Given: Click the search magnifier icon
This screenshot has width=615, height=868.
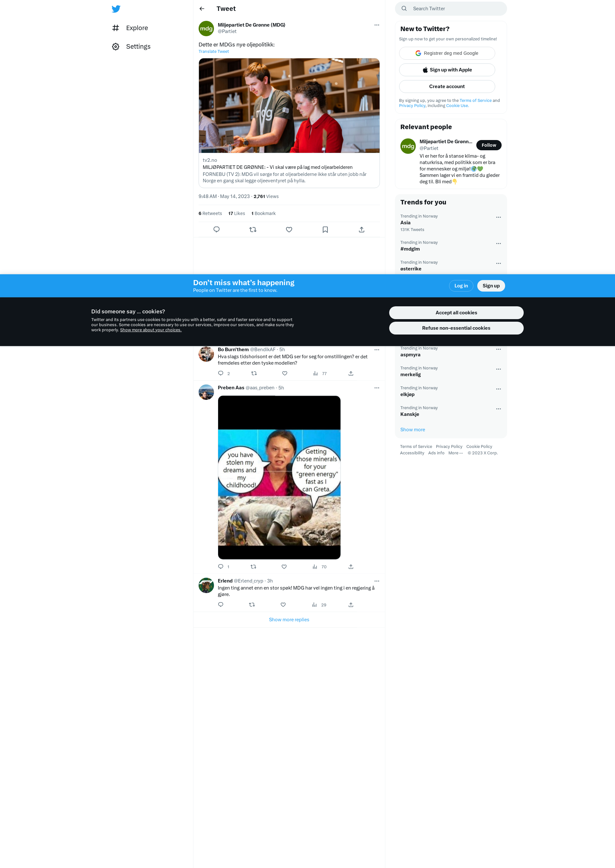Looking at the screenshot, I should click(404, 9).
